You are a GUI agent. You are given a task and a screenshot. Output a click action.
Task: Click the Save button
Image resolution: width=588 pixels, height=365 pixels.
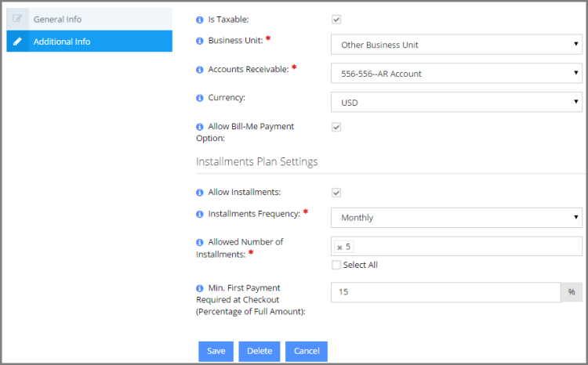click(216, 351)
